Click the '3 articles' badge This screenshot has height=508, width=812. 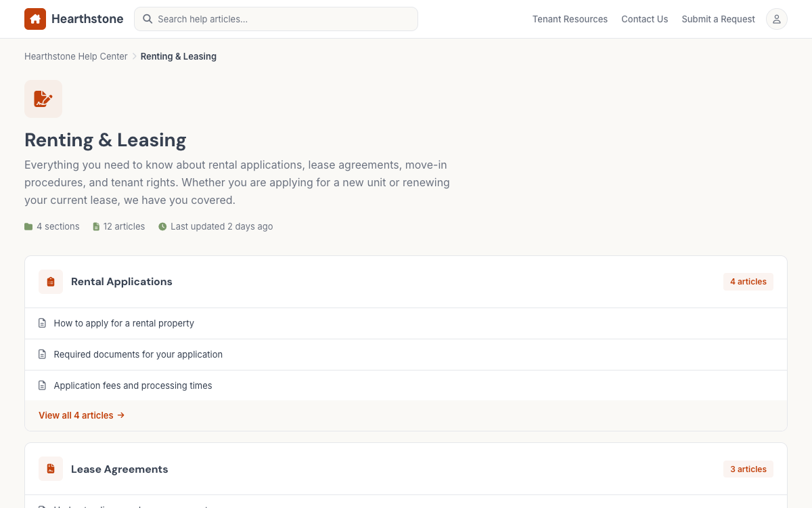point(748,469)
